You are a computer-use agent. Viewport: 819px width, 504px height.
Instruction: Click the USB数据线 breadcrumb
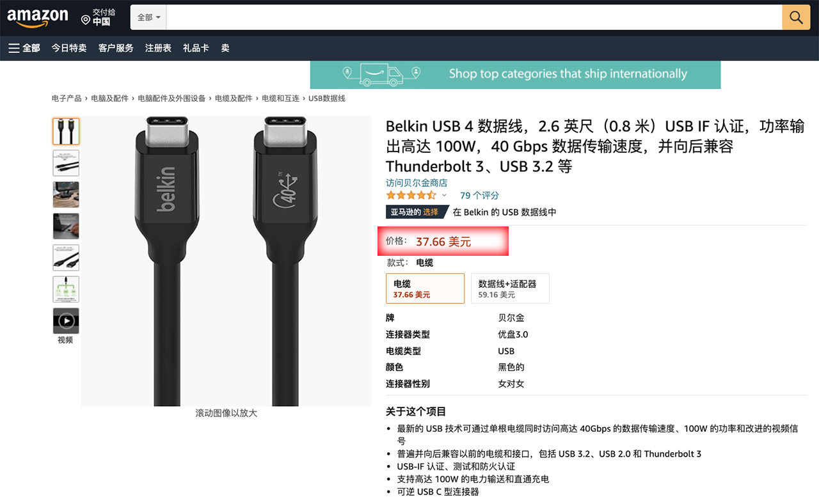point(327,98)
